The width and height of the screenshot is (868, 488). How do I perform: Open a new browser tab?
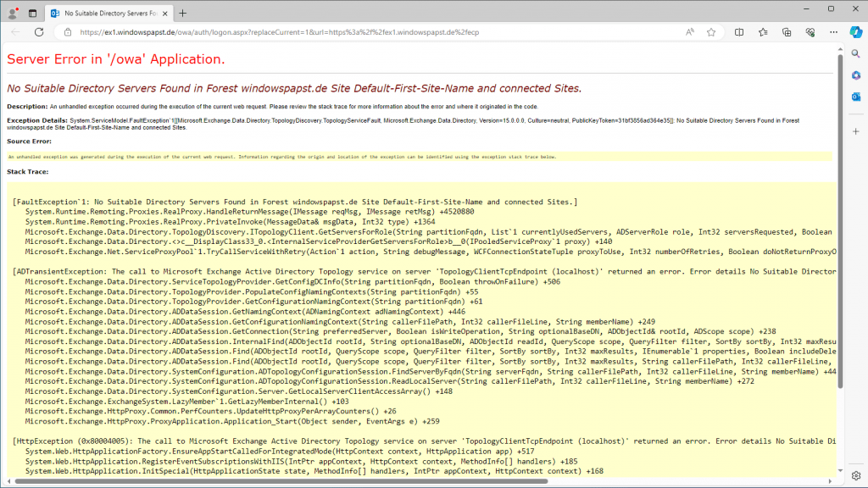(183, 14)
